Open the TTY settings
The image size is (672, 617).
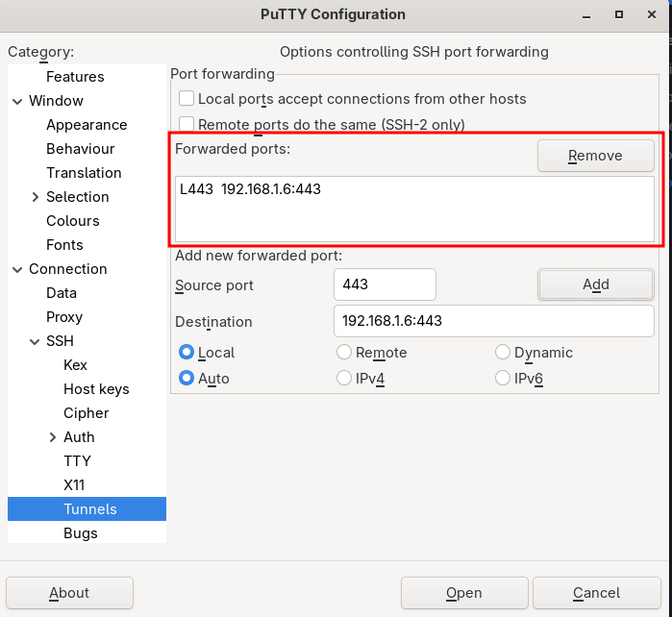77,461
